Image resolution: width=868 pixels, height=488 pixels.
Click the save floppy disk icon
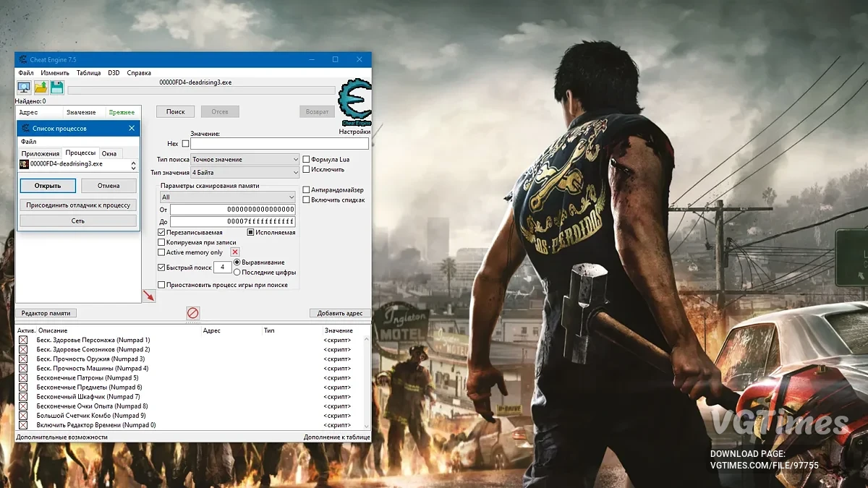[56, 87]
